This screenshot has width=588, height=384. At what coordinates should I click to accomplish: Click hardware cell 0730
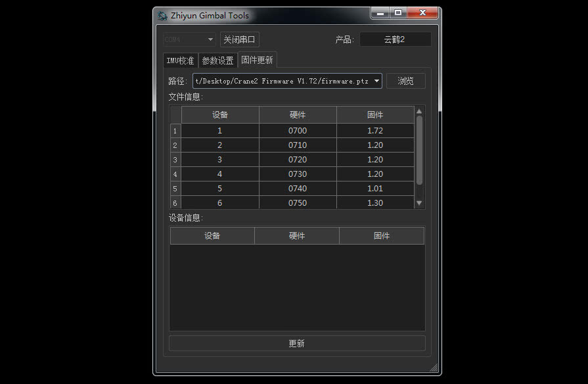pos(298,174)
